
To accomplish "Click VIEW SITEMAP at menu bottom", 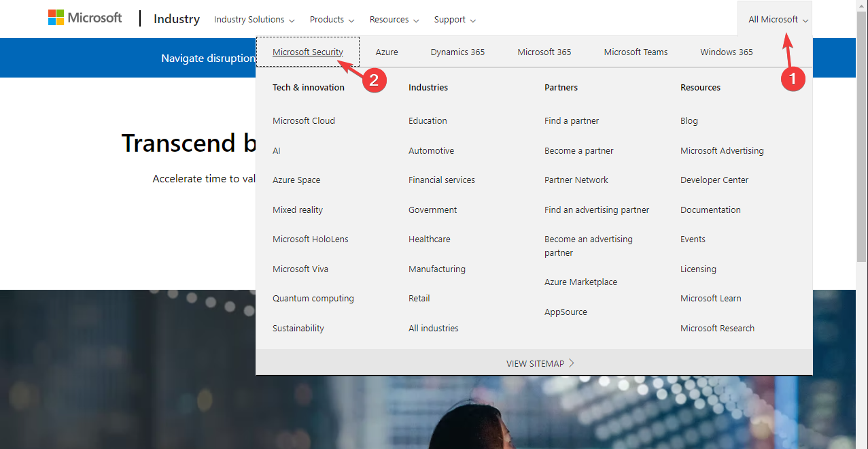I will click(540, 363).
